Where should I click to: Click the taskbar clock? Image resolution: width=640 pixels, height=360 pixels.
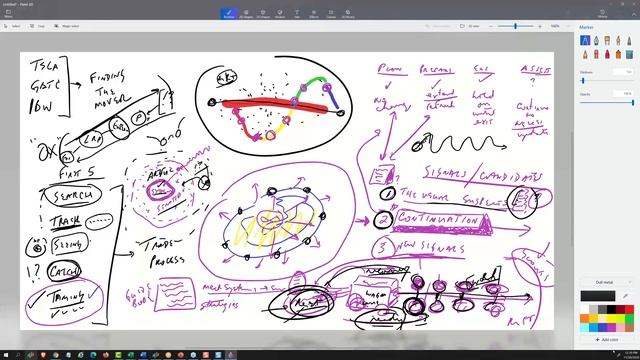coord(631,355)
